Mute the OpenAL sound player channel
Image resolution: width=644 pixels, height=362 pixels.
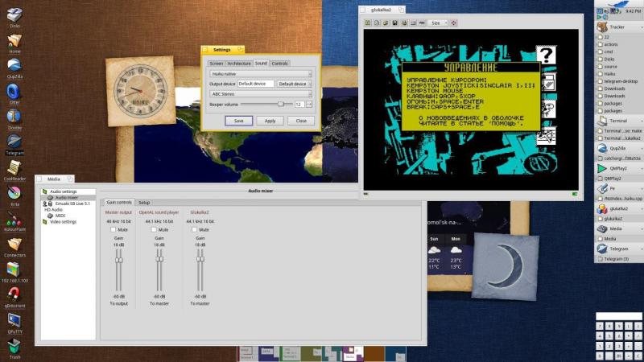click(154, 229)
